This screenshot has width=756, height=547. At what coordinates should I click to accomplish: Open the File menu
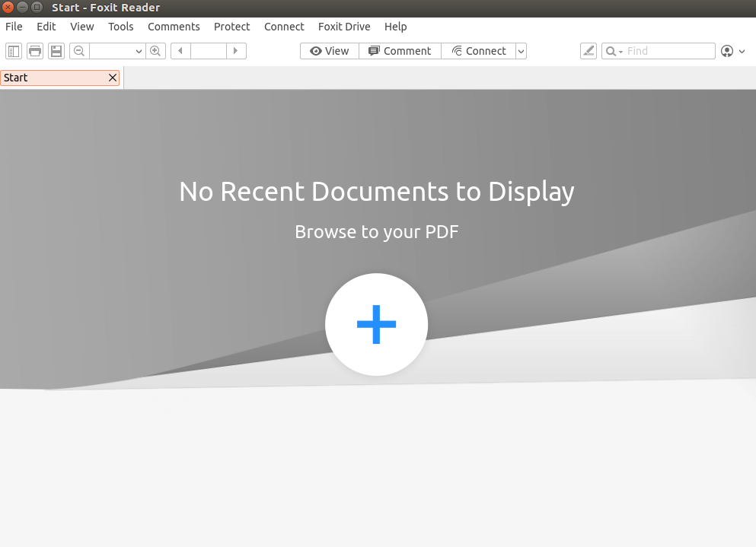[x=14, y=27]
